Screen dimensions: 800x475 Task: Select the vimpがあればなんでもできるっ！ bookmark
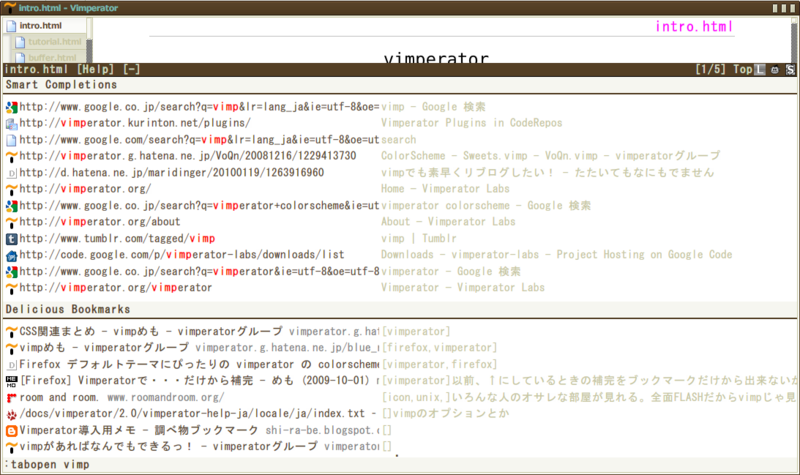400,447
